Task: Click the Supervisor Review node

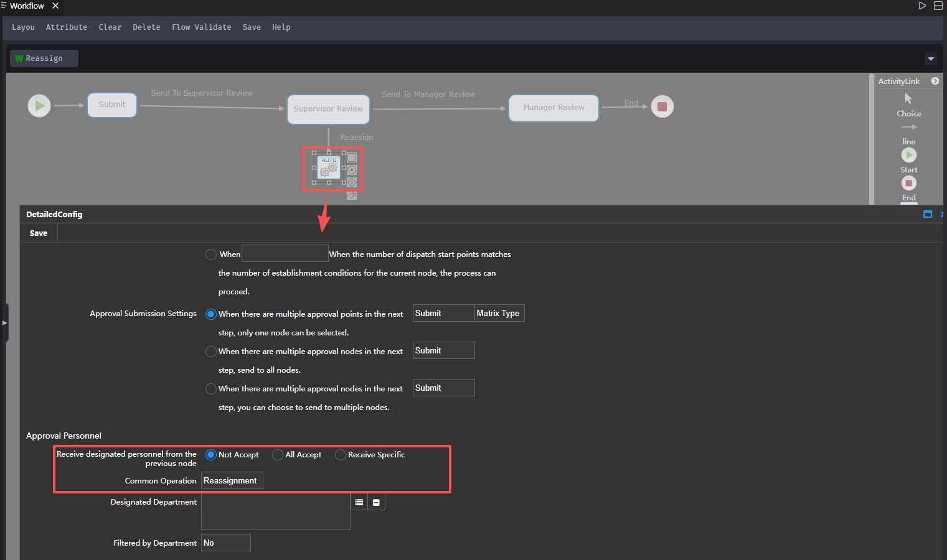Action: tap(328, 109)
